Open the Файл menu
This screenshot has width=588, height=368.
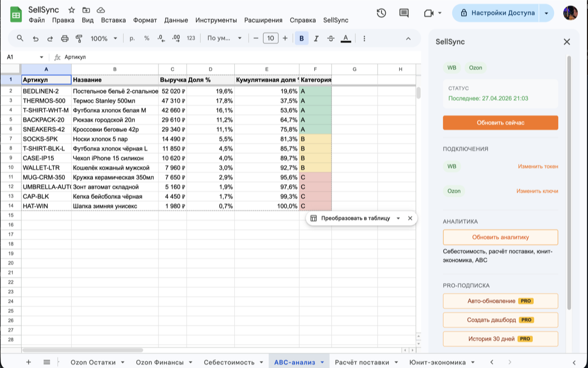coord(37,20)
